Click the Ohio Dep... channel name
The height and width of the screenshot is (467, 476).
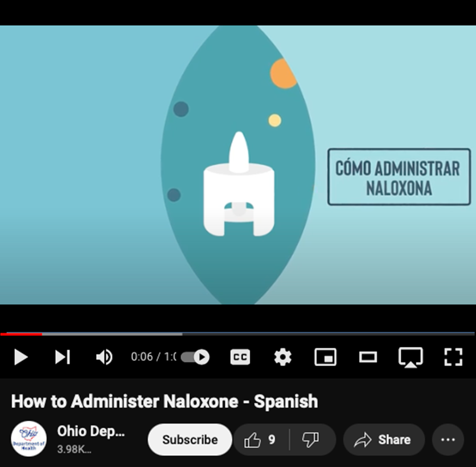tap(91, 431)
